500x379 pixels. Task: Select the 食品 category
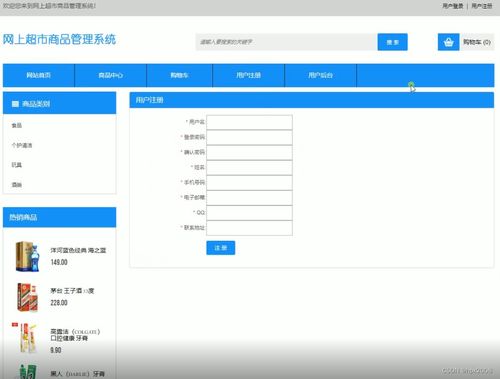click(17, 125)
